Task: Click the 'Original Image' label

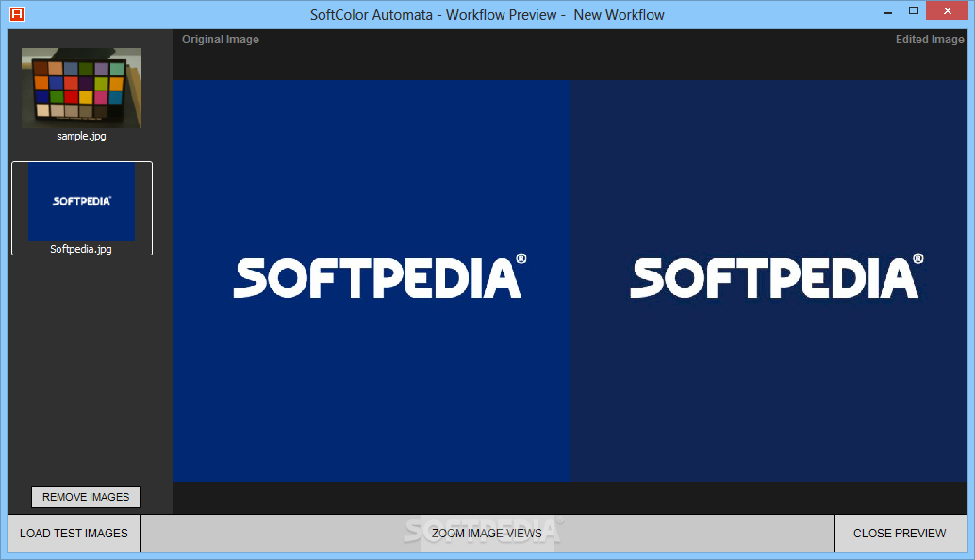Action: click(220, 40)
